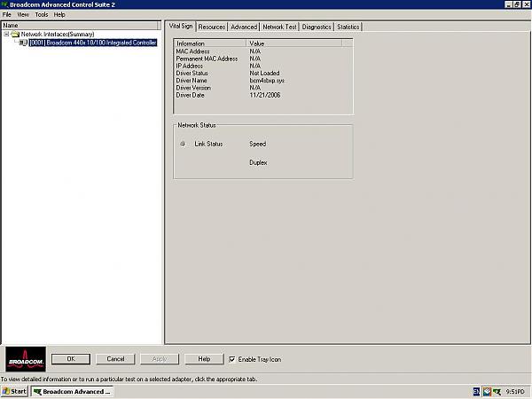Show the Statistics tab
The image size is (532, 399).
point(348,27)
